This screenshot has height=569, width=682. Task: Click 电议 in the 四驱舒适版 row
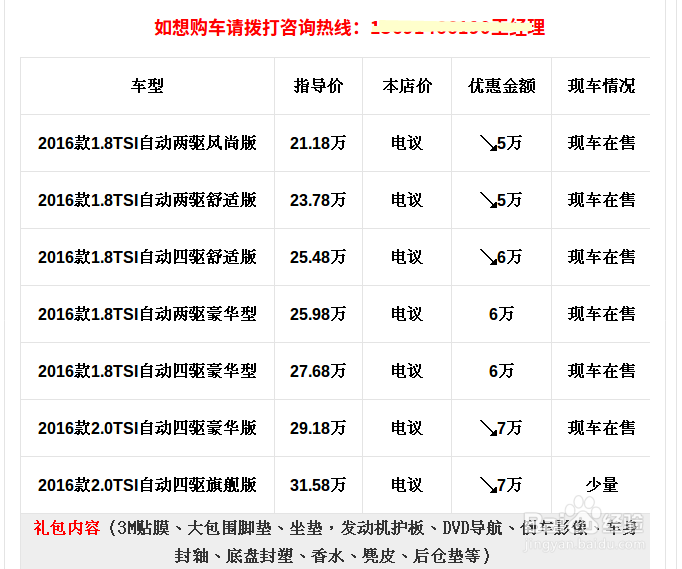[x=407, y=257]
